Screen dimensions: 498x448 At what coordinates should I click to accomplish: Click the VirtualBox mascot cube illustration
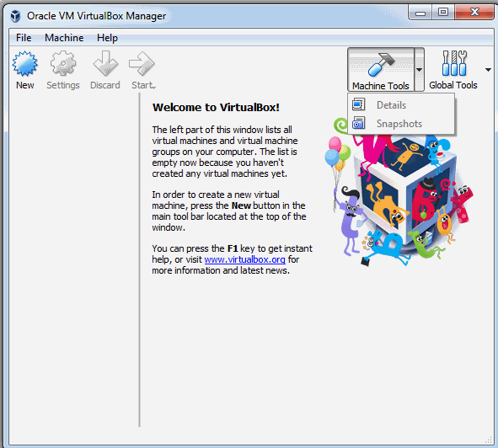pyautogui.click(x=399, y=192)
